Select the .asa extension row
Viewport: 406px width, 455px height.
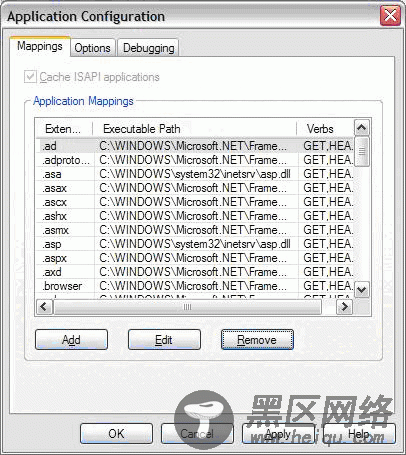click(195, 174)
